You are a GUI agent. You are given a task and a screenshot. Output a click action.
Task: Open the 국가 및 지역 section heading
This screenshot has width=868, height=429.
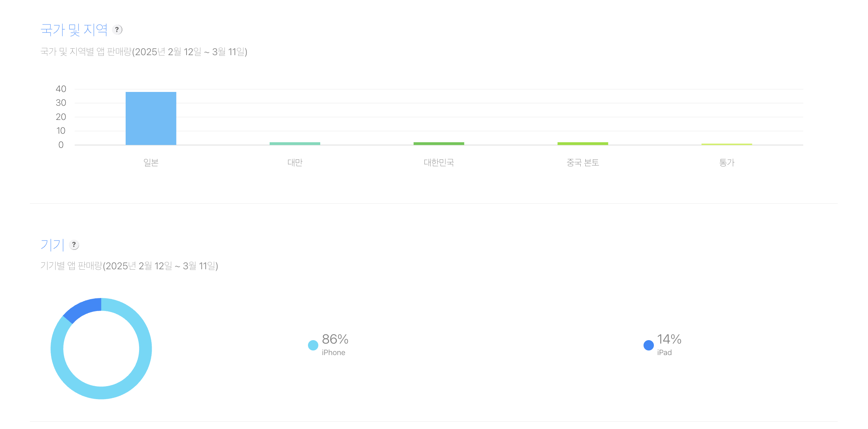pos(74,29)
